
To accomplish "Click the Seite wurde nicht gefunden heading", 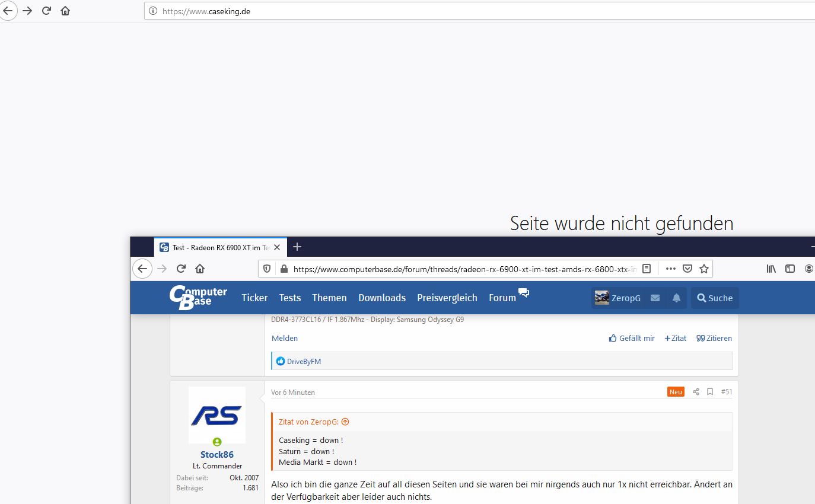I will (622, 224).
